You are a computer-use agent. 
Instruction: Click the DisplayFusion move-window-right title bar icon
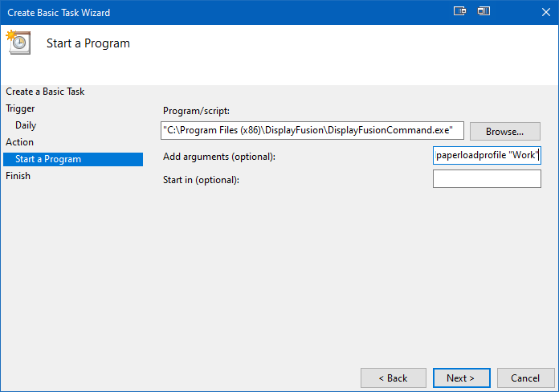click(x=460, y=11)
